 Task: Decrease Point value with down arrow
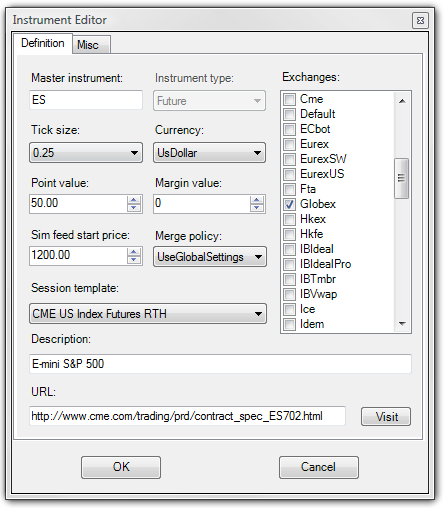tap(134, 207)
